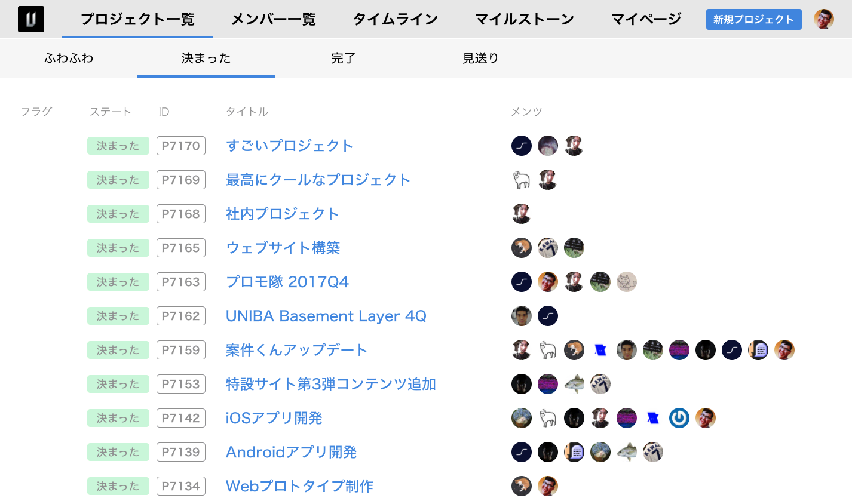Viewport: 852px width, 504px height.
Task: Click the app logo in the top-left corner
Action: click(31, 19)
